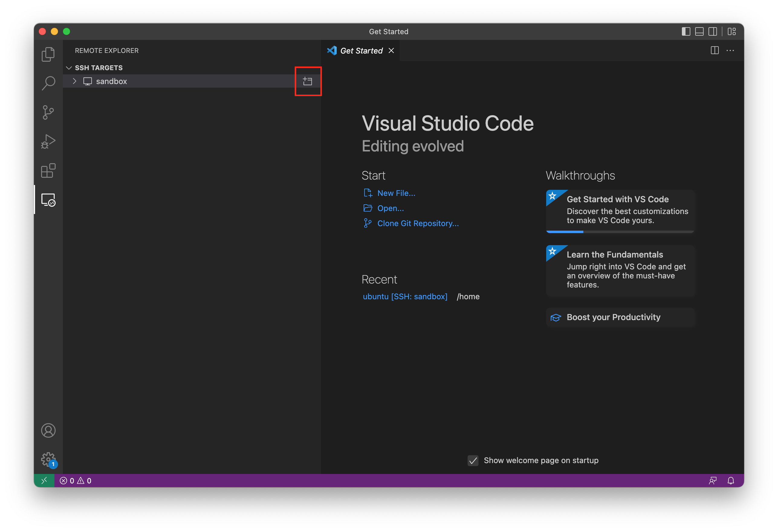Click the New File... link

(x=396, y=193)
